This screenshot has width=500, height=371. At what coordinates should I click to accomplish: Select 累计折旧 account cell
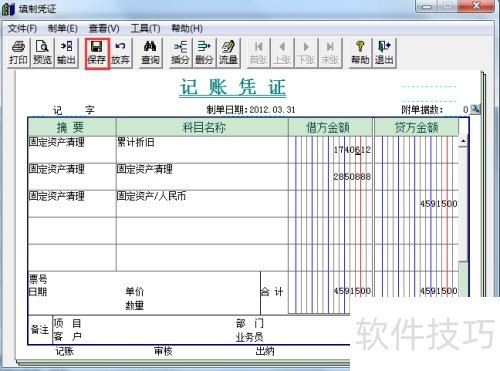pos(202,150)
